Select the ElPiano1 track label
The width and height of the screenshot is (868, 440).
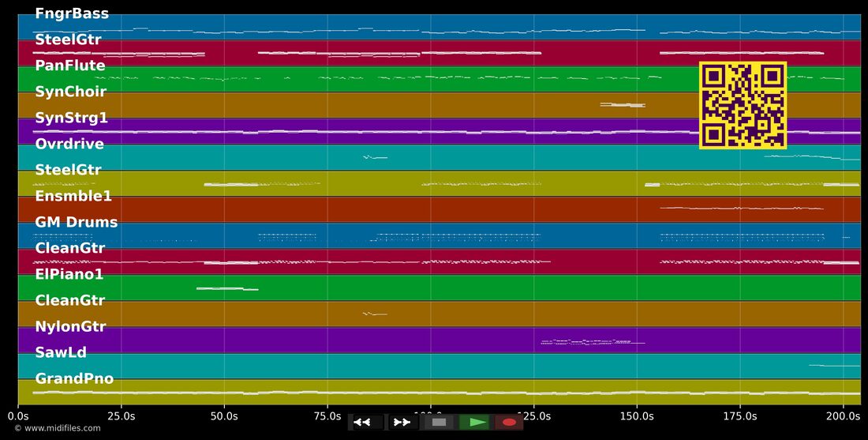(69, 274)
